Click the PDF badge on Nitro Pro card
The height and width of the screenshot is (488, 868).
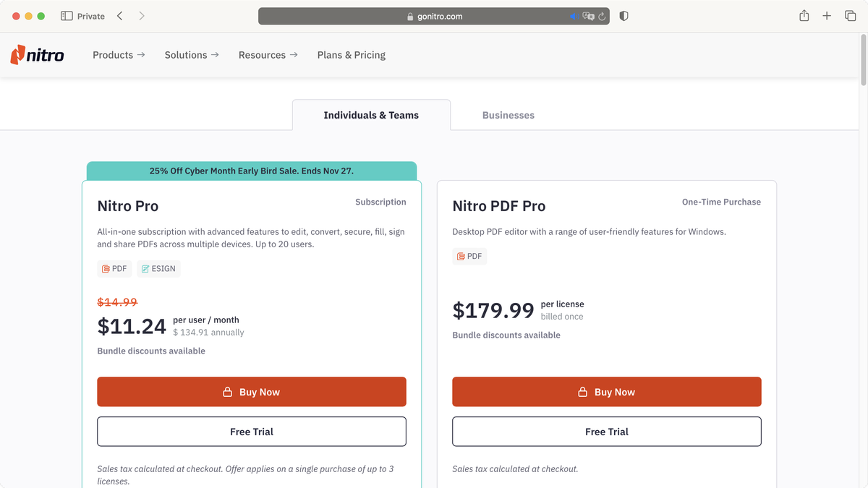tap(114, 268)
